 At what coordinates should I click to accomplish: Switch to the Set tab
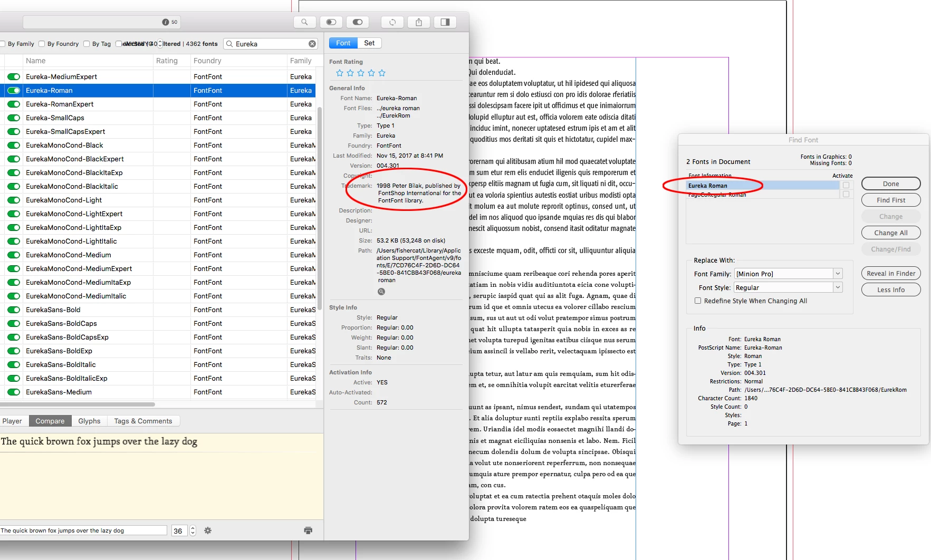tap(369, 43)
